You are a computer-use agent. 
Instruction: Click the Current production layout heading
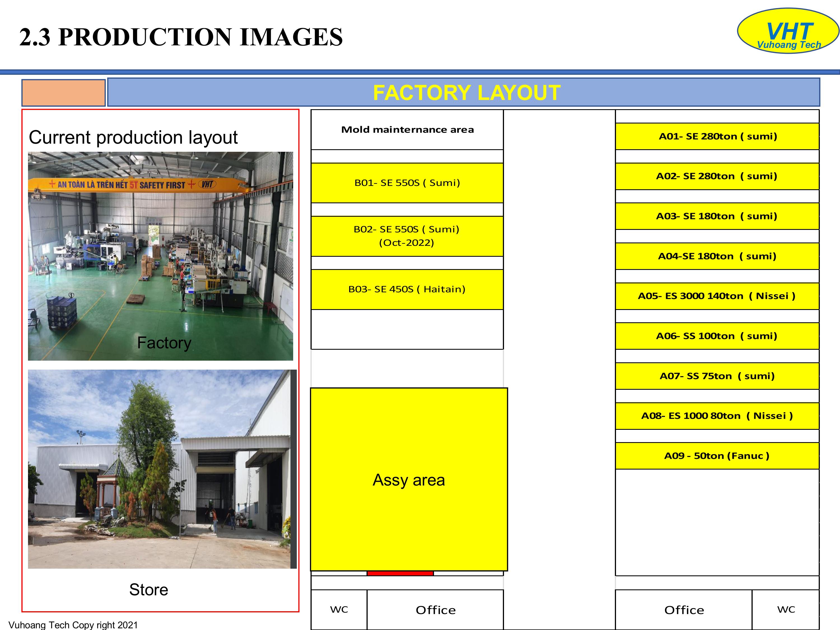[x=133, y=137]
